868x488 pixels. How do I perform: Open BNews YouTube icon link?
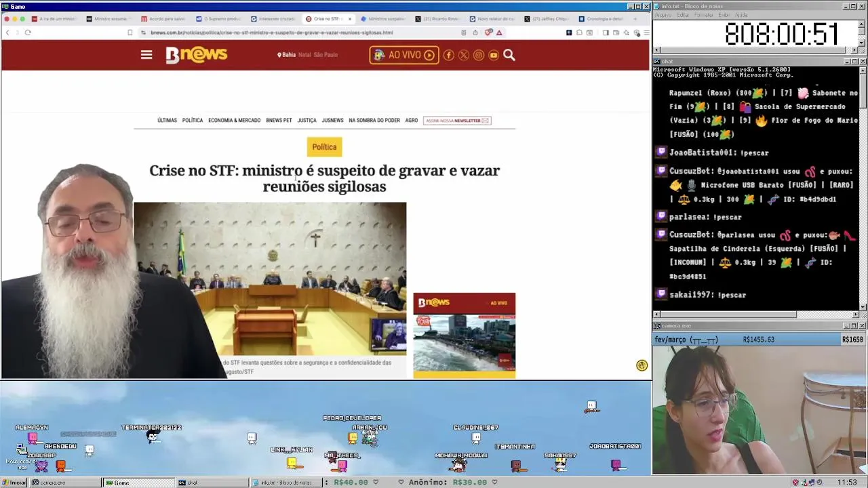coord(494,55)
